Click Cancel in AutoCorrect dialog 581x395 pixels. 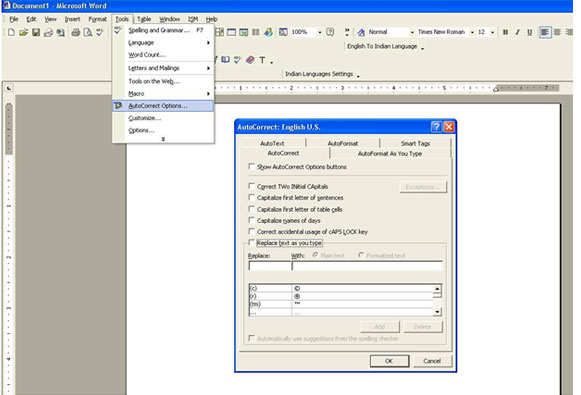point(432,361)
